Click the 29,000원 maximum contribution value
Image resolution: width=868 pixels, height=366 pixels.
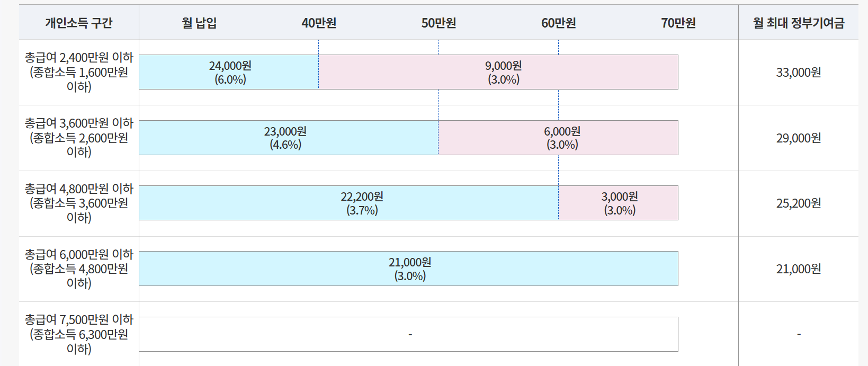tap(799, 138)
